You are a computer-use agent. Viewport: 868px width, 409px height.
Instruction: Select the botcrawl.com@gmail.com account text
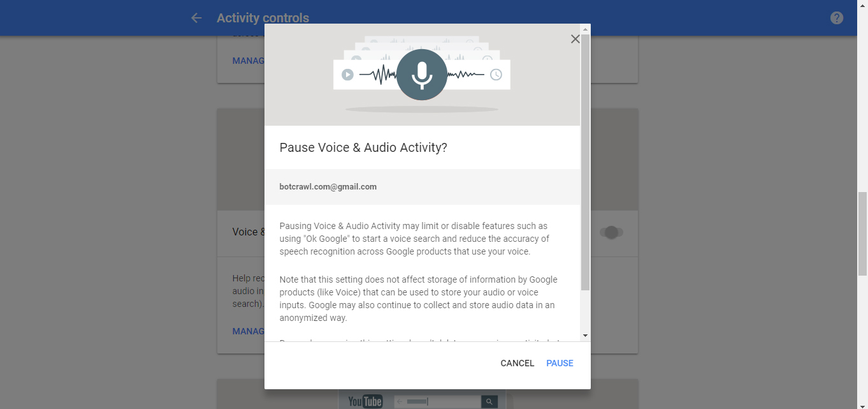coord(328,187)
